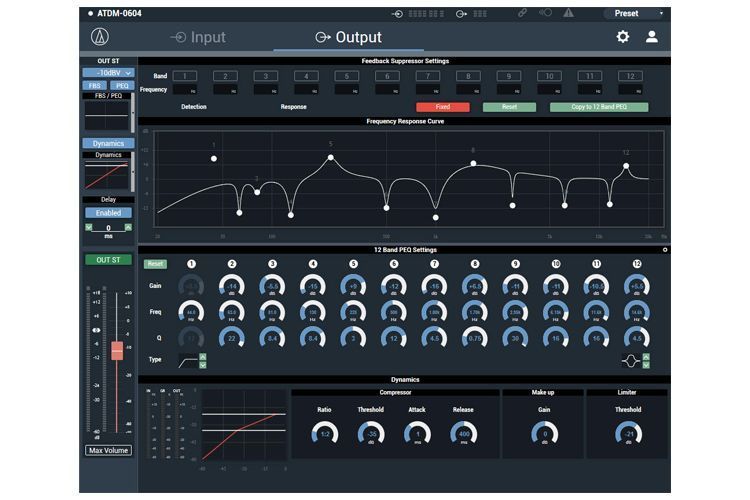
Task: Toggle the Delay Enabled button
Action: pyautogui.click(x=108, y=212)
